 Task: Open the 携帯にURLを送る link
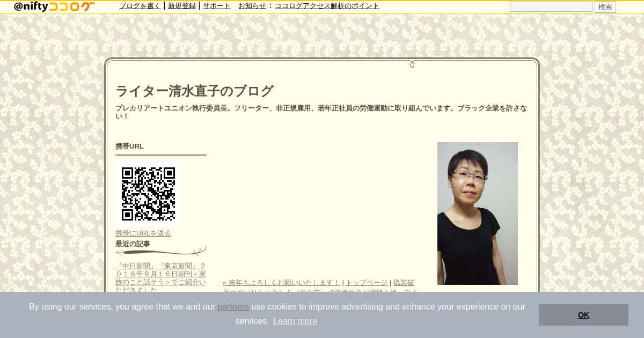(x=143, y=233)
